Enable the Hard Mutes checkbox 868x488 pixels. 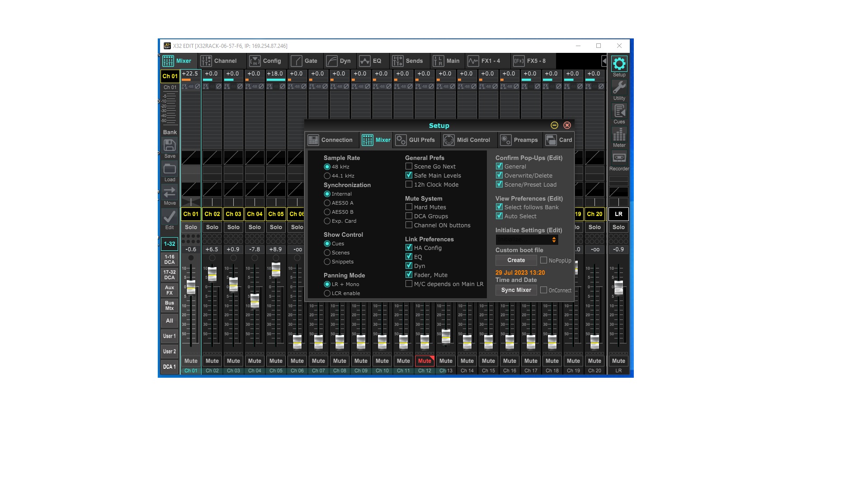click(x=409, y=207)
